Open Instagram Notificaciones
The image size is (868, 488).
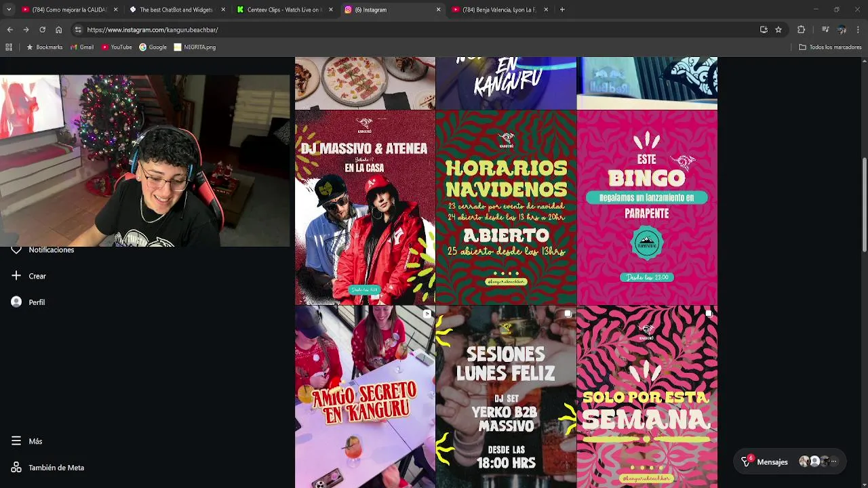43,250
